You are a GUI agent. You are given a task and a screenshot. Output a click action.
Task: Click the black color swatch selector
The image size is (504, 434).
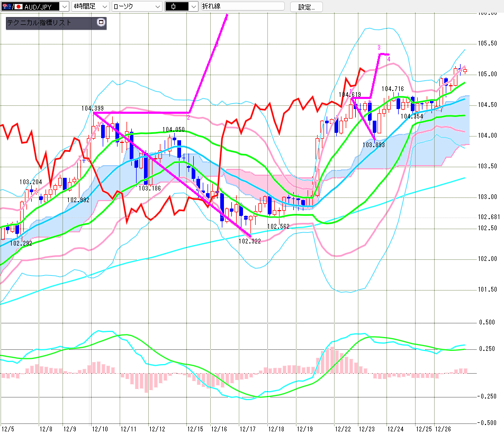(x=181, y=6)
